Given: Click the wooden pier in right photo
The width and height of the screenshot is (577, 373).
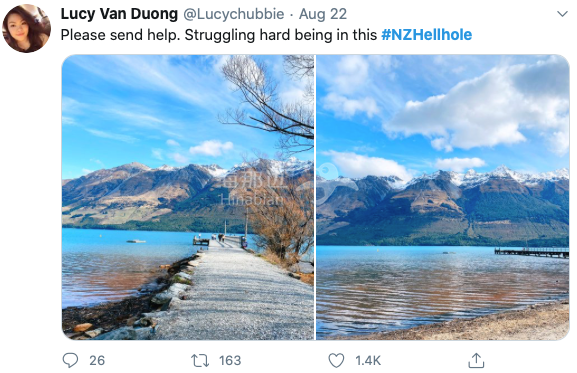Looking at the screenshot, I should coord(532,252).
